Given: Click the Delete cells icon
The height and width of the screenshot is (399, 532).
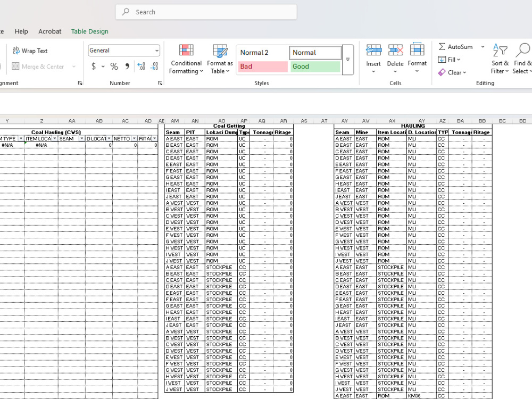Looking at the screenshot, I should click(x=396, y=50).
